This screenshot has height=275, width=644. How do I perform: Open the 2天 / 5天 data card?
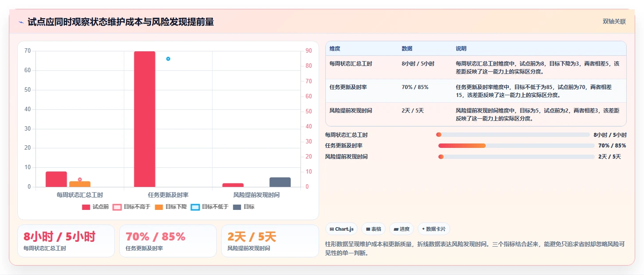270,241
